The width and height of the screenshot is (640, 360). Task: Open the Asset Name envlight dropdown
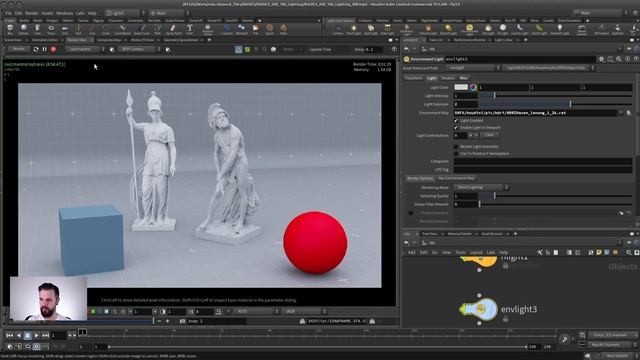coord(473,68)
